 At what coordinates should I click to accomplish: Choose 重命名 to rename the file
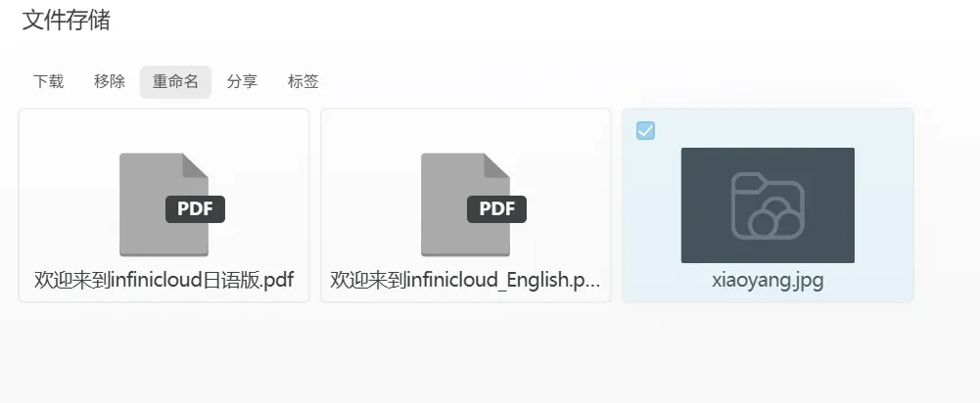[x=175, y=82]
